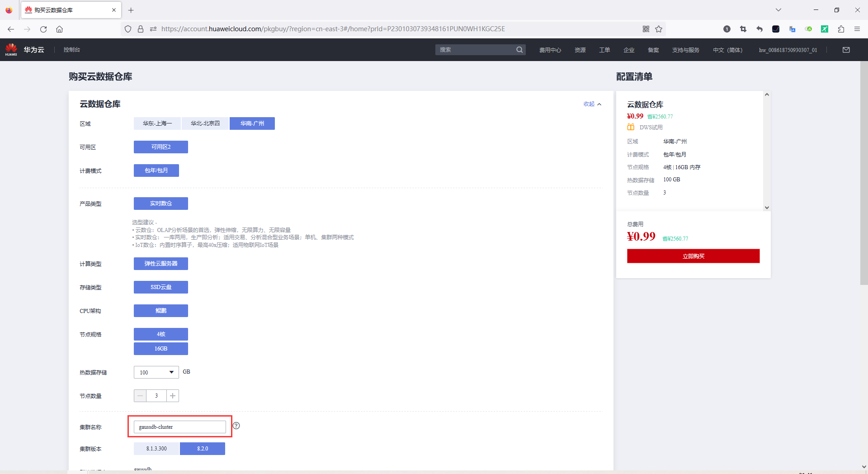Select the 4核 node spec
The width and height of the screenshot is (868, 474).
click(x=161, y=334)
